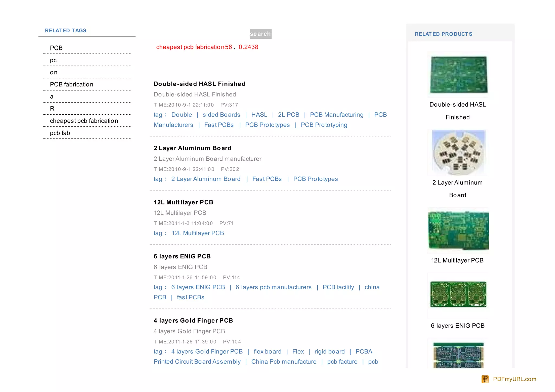The image size is (555, 392).
Task: Open the 12L Multilayer PCB tag link
Action: pos(198,233)
